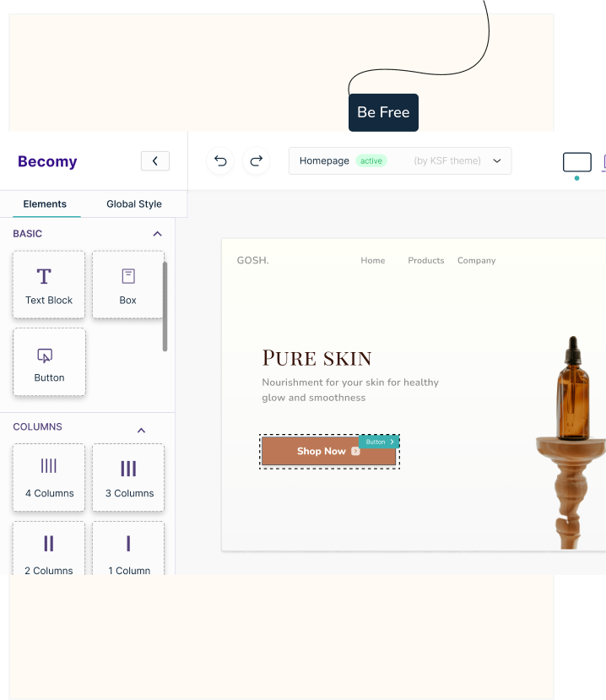Add a Box element
Image resolution: width=606 pixels, height=700 pixels.
(128, 285)
